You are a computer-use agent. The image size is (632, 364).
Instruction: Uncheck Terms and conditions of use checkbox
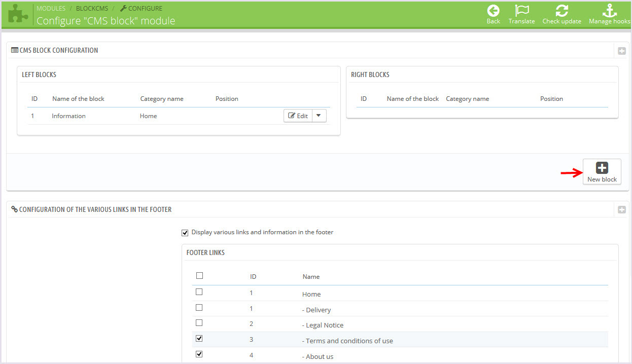[x=199, y=339]
